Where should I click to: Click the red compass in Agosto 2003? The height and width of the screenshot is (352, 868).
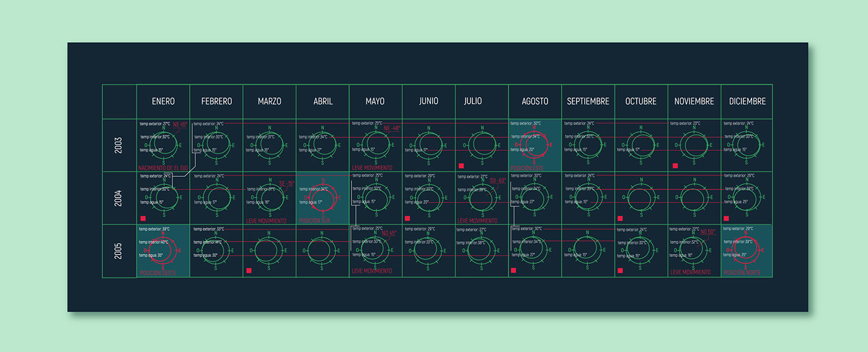coord(535,145)
